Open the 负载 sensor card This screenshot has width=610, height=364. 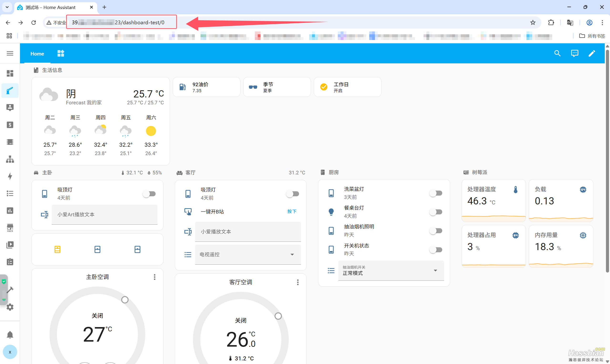click(x=561, y=200)
